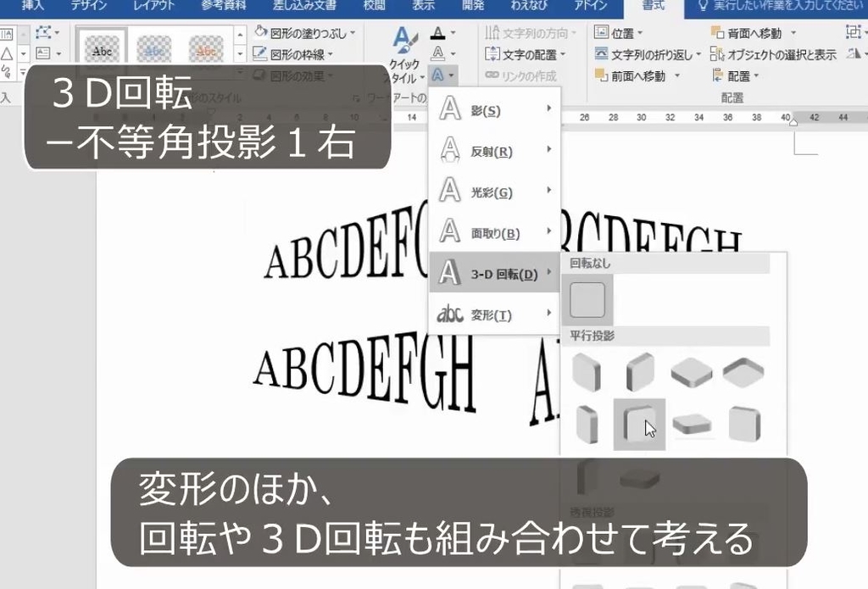868x589 pixels.
Task: Select the 書式 format tab
Action: [x=654, y=6]
